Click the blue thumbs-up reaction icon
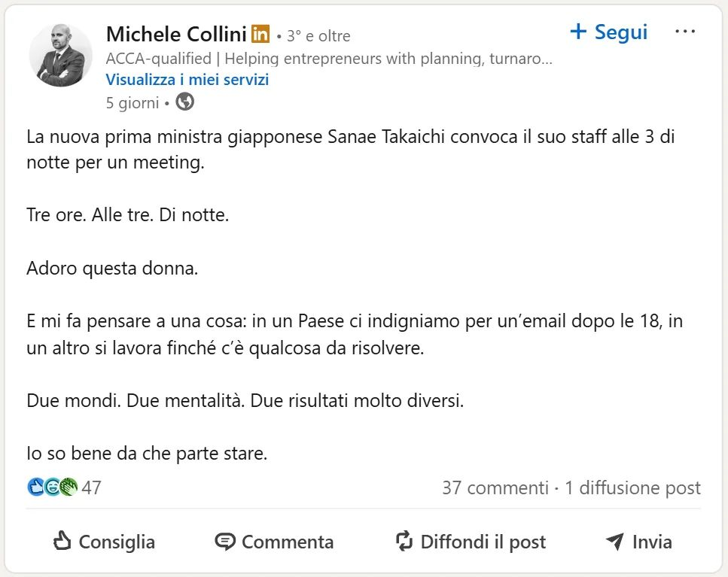 [35, 487]
